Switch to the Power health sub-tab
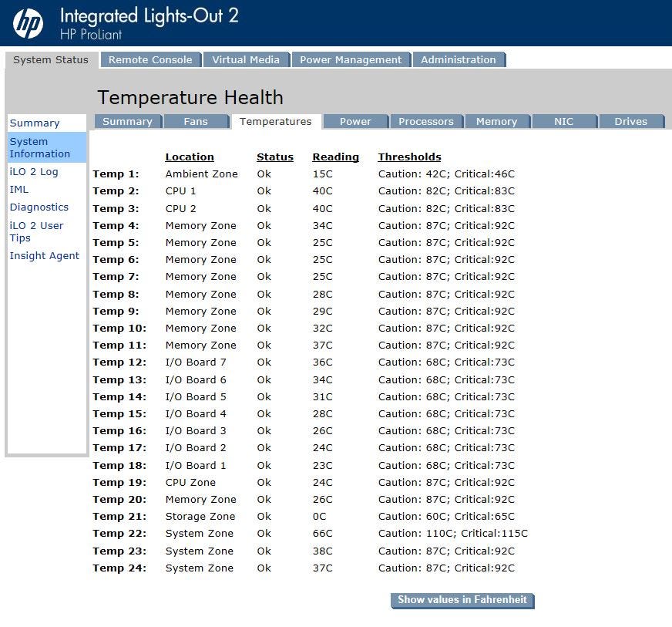Viewport: 672px width, 627px height. [355, 122]
